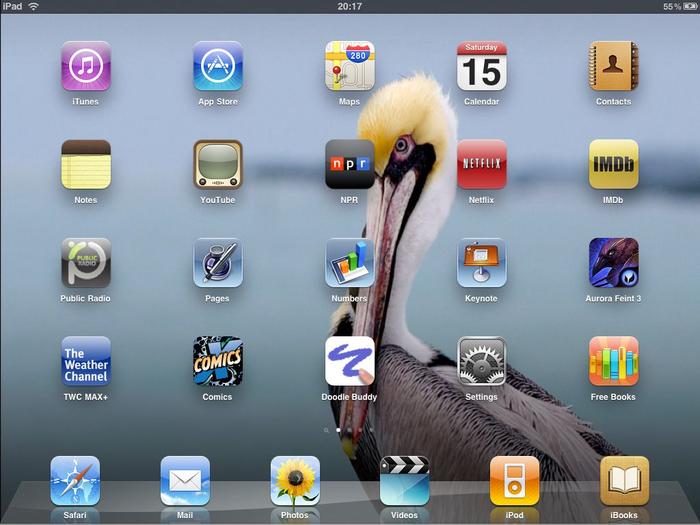Open the Maps app icon

(350, 66)
